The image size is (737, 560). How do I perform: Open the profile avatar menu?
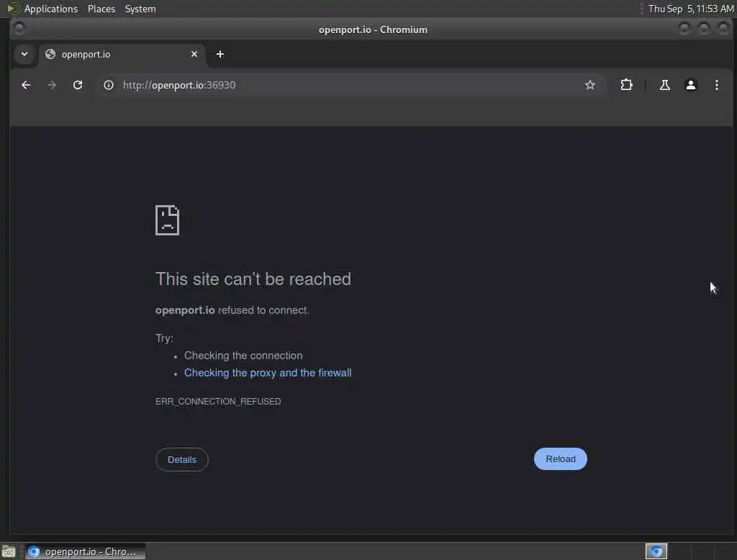pyautogui.click(x=690, y=85)
